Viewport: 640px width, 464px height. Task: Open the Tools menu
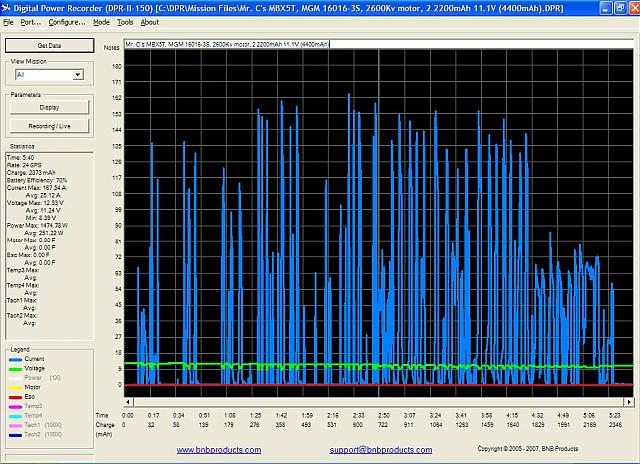pos(124,21)
